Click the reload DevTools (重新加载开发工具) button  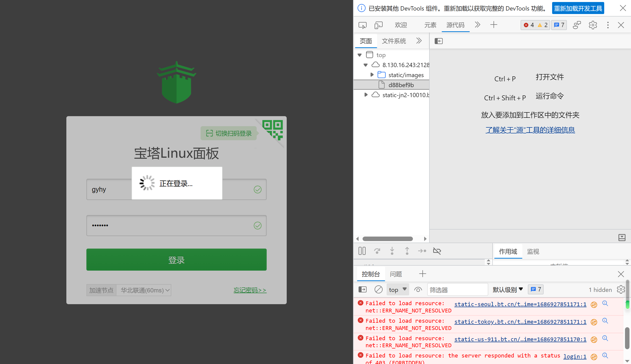(578, 8)
